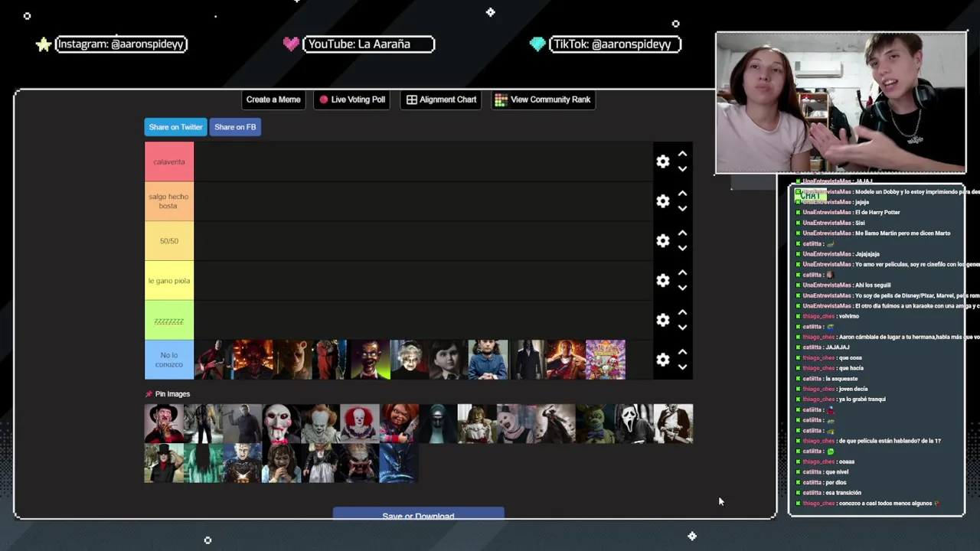Screen dimensions: 980x551
Task: Click the TikTok @aaronspideyy label
Action: coord(616,44)
